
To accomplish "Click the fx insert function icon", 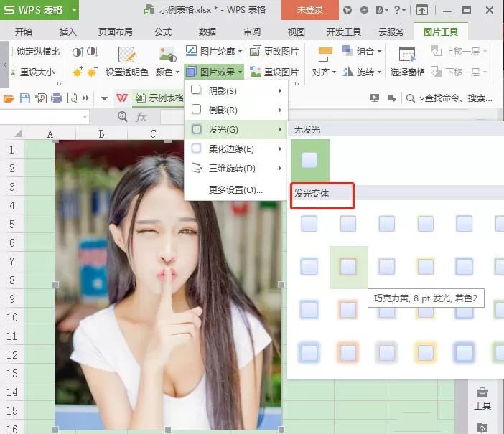I will coord(141,117).
